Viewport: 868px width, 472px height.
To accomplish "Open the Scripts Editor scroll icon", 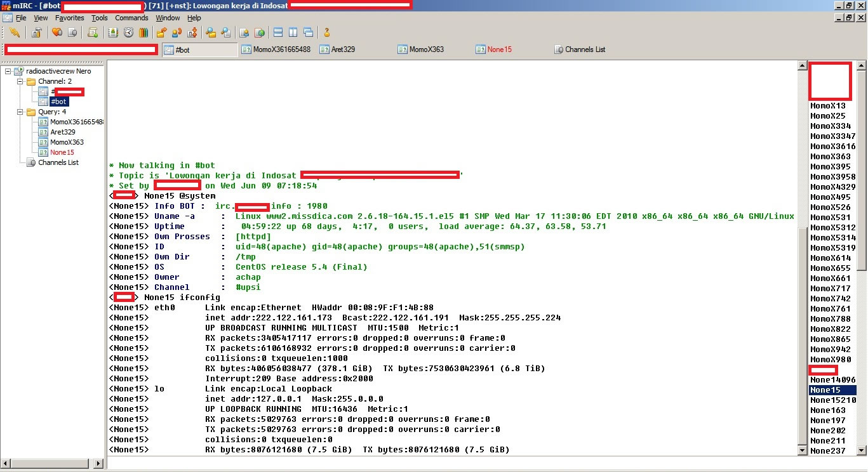I will [93, 32].
